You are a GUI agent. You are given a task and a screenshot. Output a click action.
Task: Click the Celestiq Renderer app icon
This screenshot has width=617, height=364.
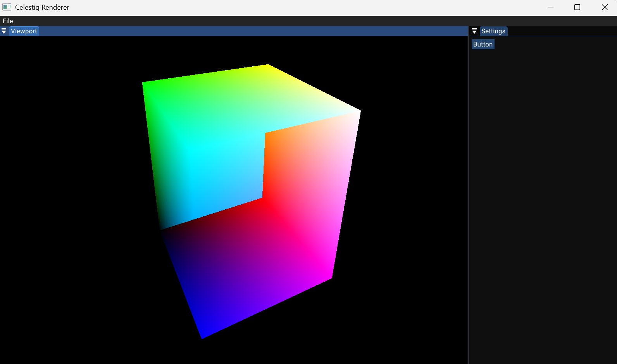pos(7,7)
